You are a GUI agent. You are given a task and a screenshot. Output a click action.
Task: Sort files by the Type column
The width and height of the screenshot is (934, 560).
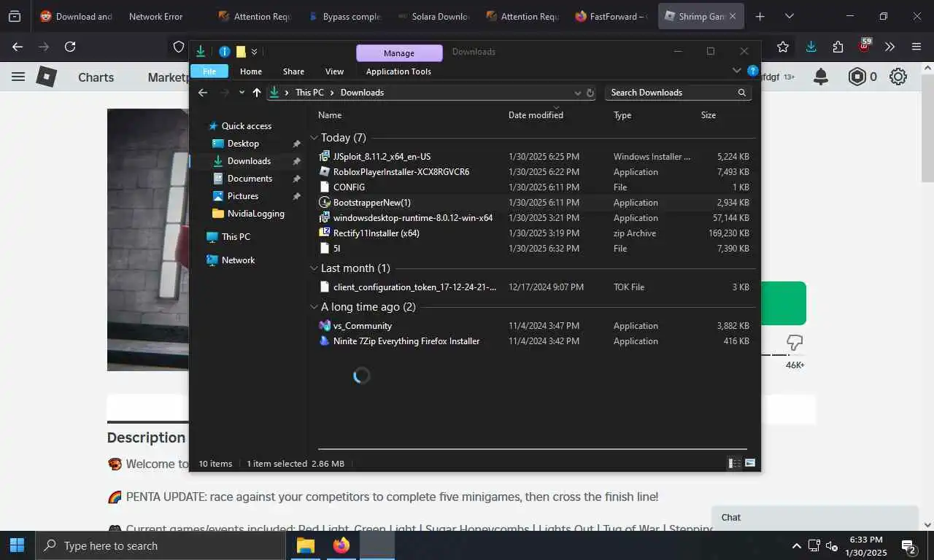pos(622,115)
